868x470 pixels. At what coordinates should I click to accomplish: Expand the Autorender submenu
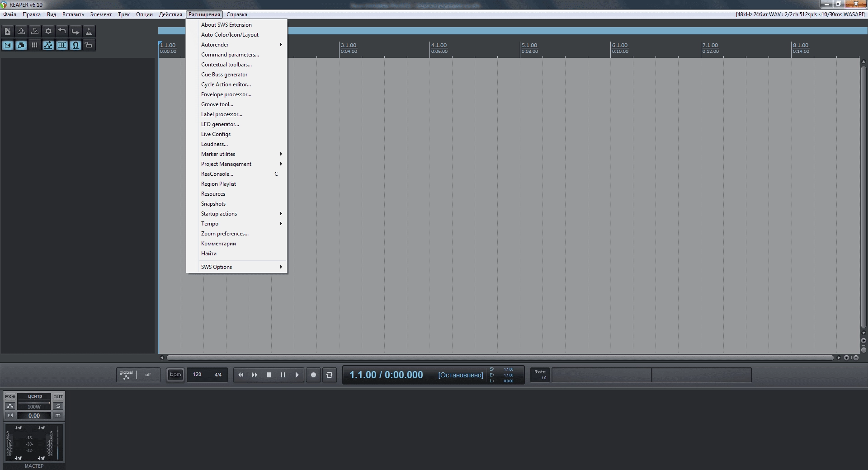(236, 45)
